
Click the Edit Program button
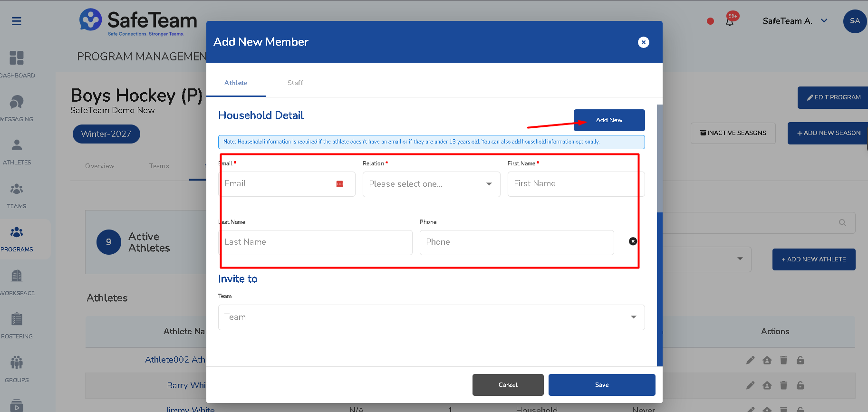pos(833,97)
